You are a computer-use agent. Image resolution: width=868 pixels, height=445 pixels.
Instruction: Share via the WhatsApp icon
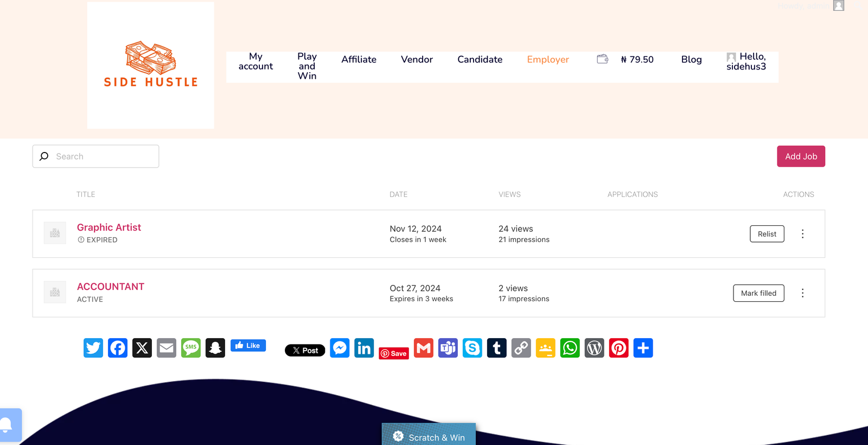pos(570,348)
